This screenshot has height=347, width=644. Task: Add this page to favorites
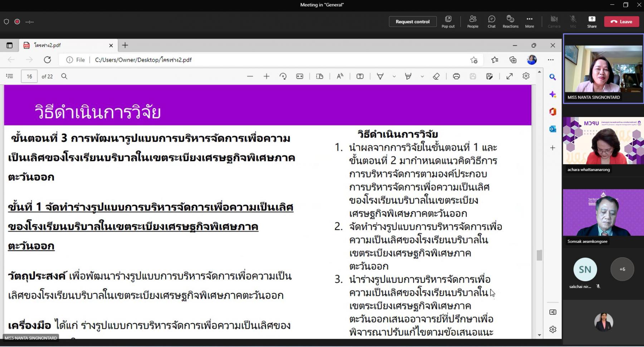pyautogui.click(x=474, y=60)
